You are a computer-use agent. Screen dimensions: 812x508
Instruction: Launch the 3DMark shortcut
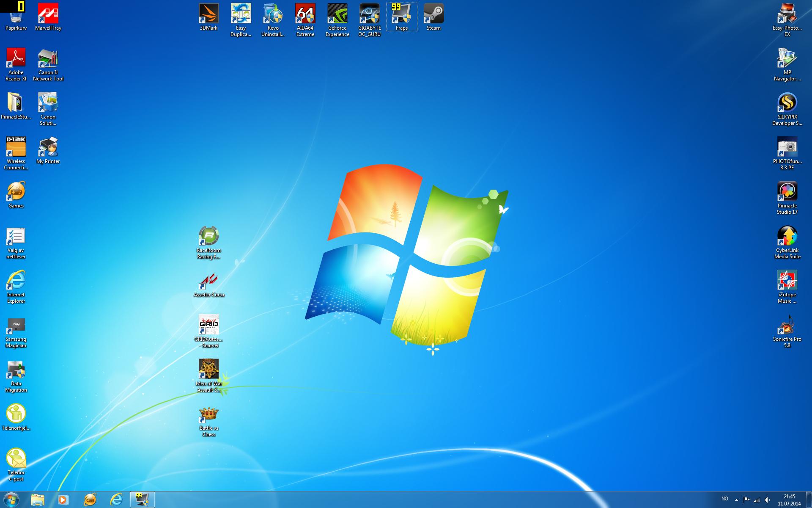pos(209,16)
